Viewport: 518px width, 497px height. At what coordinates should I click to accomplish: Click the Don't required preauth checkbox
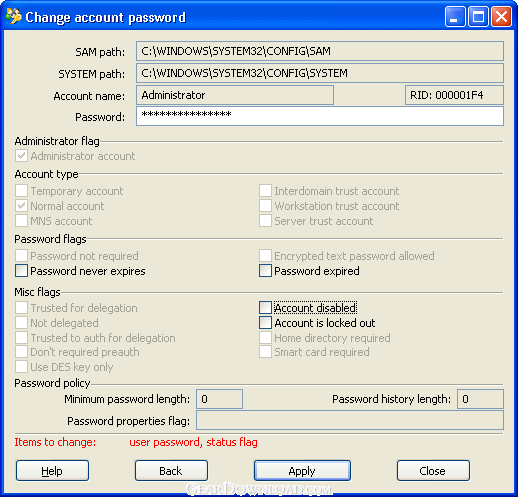pyautogui.click(x=21, y=352)
